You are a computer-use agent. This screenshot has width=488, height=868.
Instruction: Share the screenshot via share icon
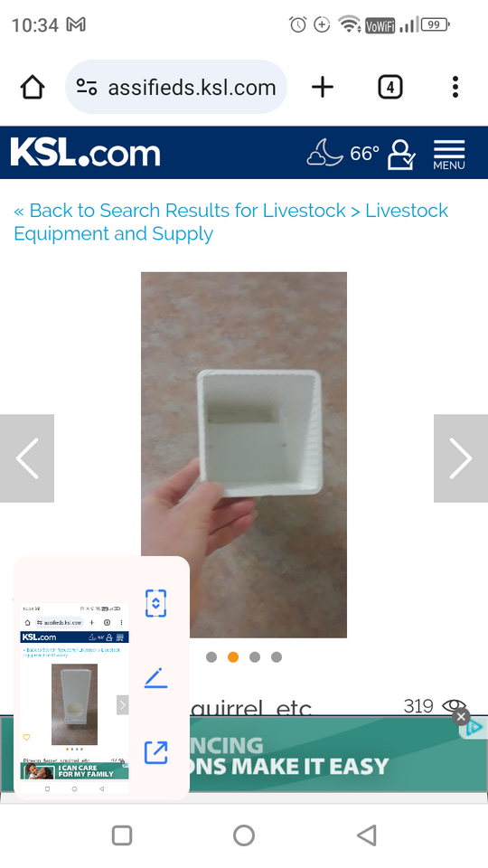click(155, 752)
